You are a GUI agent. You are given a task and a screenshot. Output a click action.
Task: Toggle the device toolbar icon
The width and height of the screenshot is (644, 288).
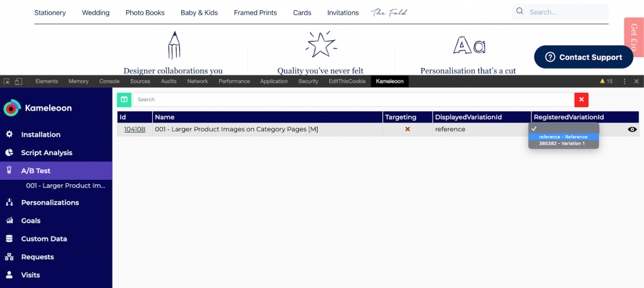pyautogui.click(x=18, y=81)
